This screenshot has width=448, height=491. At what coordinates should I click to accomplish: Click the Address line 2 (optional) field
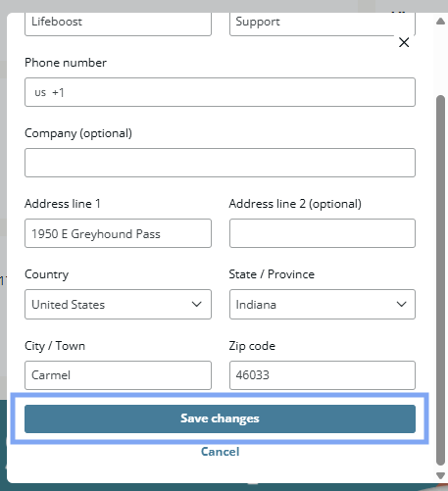323,233
